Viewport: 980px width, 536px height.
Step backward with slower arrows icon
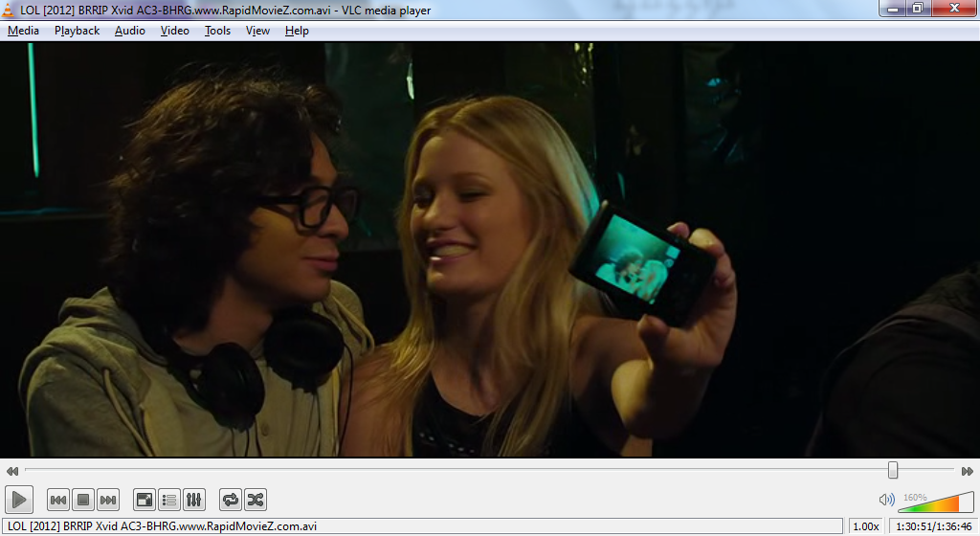click(x=11, y=471)
